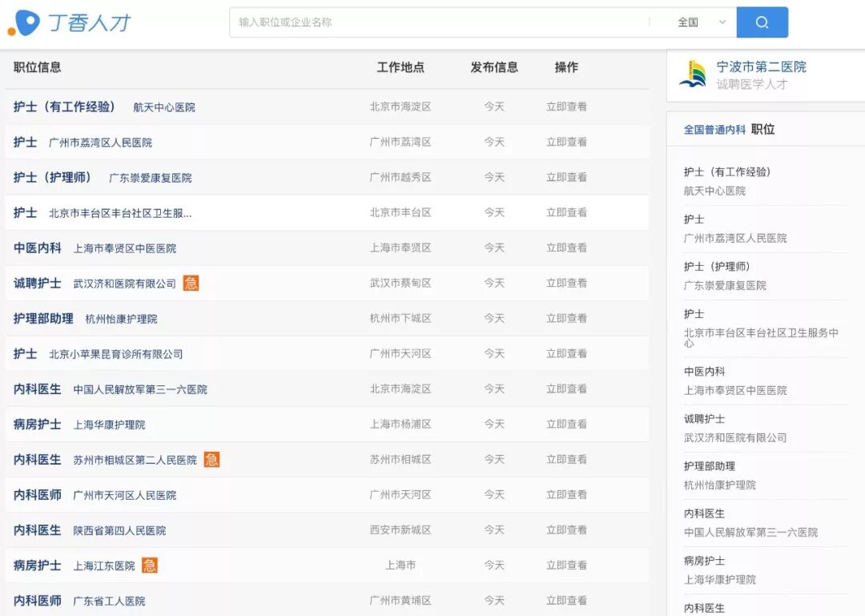865x616 pixels.
Task: Click 立即查看 for 上海华康护理院 row
Action: [566, 425]
